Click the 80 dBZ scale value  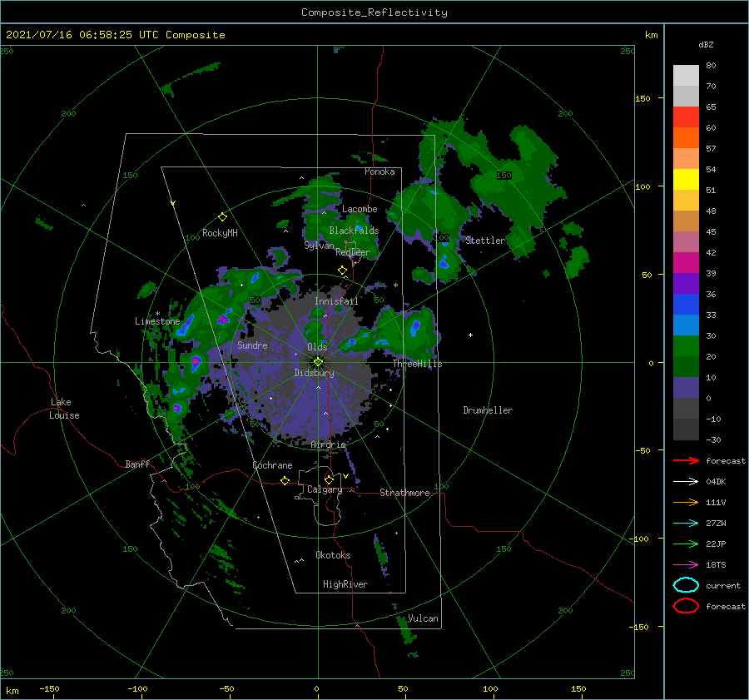click(x=711, y=66)
